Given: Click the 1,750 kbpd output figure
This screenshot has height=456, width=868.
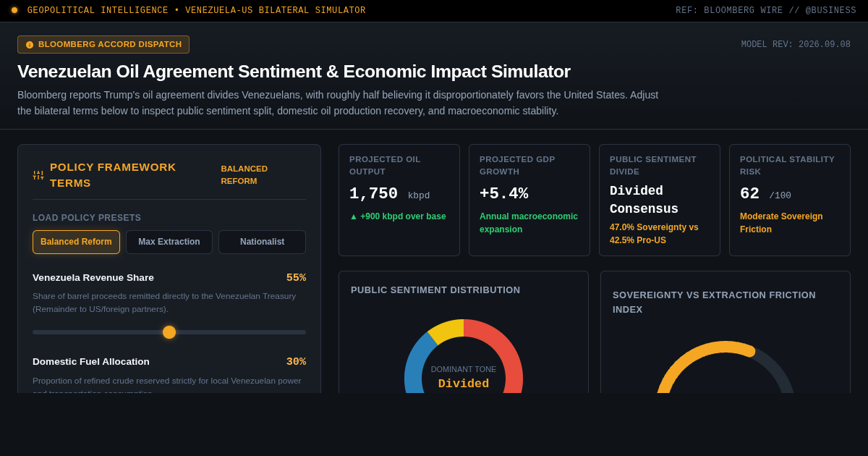Looking at the screenshot, I should (389, 194).
